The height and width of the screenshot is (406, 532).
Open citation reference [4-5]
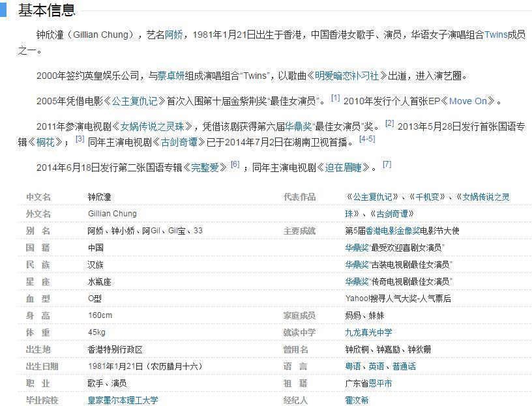pos(366,139)
